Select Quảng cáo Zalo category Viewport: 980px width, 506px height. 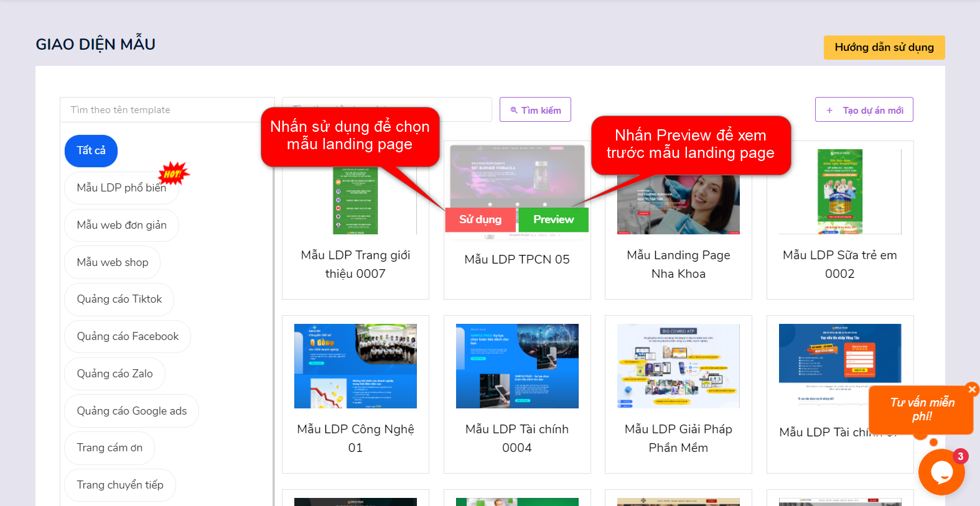pos(114,374)
